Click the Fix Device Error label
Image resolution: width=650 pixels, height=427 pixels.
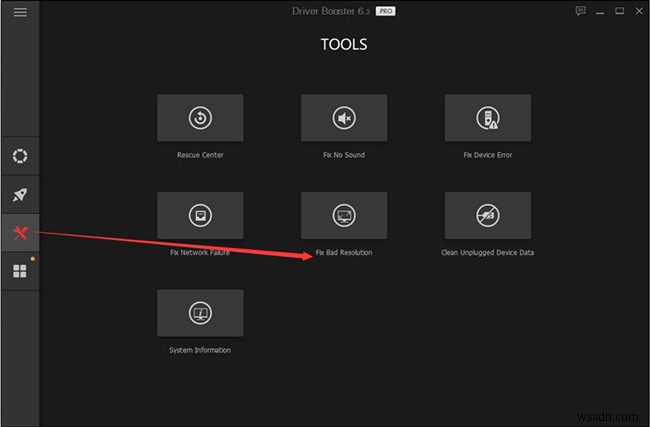coord(488,155)
